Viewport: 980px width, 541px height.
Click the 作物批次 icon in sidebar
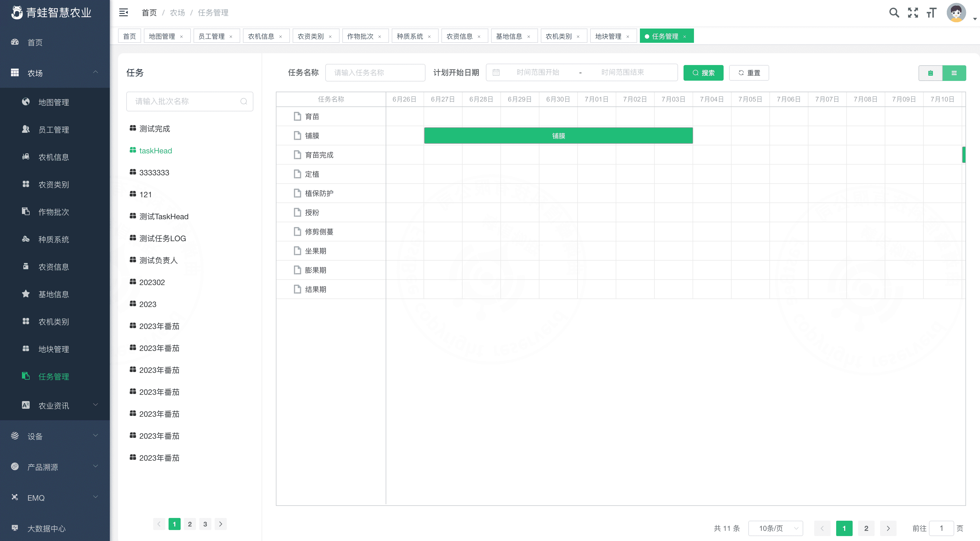tap(26, 212)
